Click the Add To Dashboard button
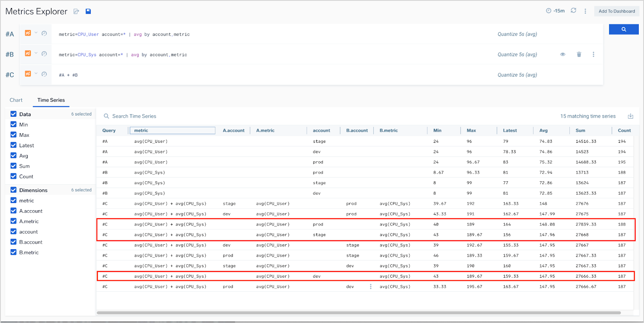The height and width of the screenshot is (323, 644). (x=617, y=11)
